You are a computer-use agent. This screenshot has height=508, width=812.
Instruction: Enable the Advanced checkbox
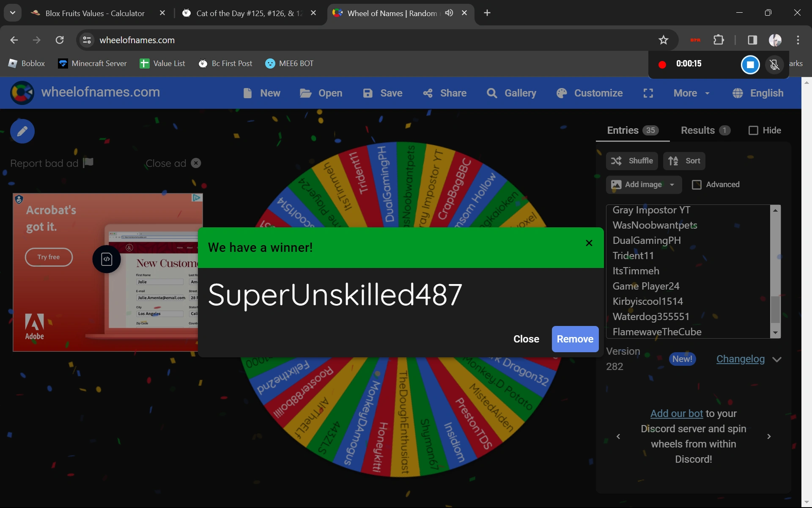pyautogui.click(x=697, y=185)
